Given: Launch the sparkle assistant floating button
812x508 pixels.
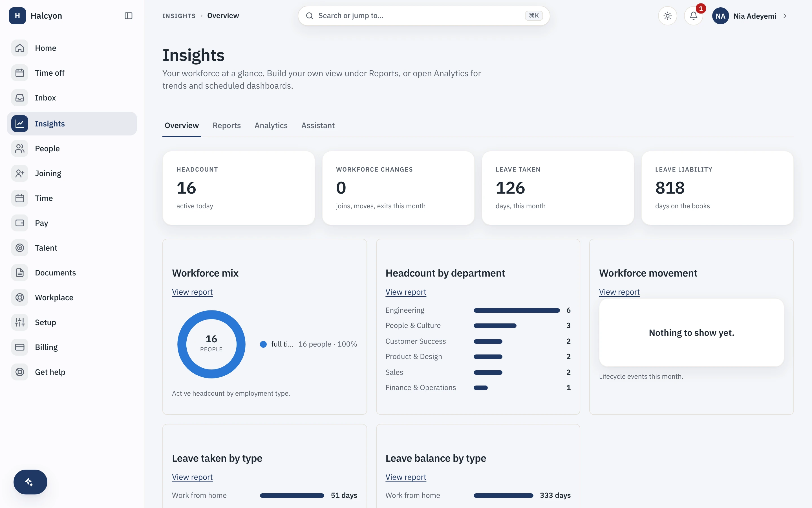Looking at the screenshot, I should [30, 482].
